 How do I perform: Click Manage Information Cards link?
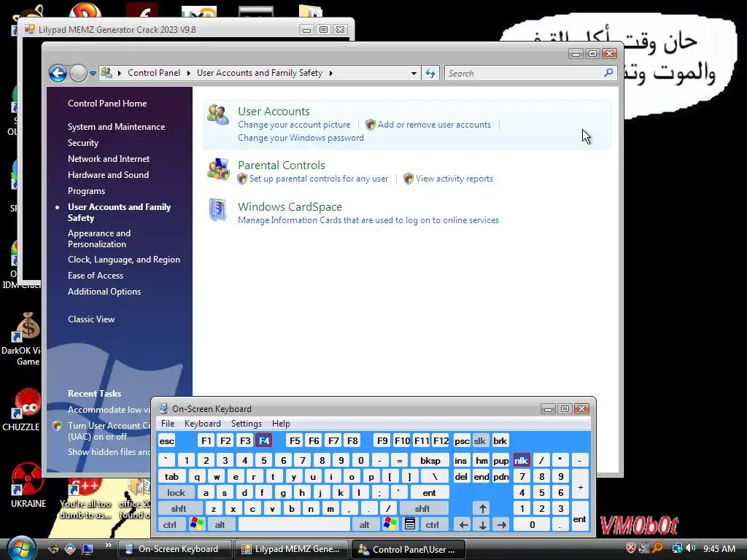(368, 220)
